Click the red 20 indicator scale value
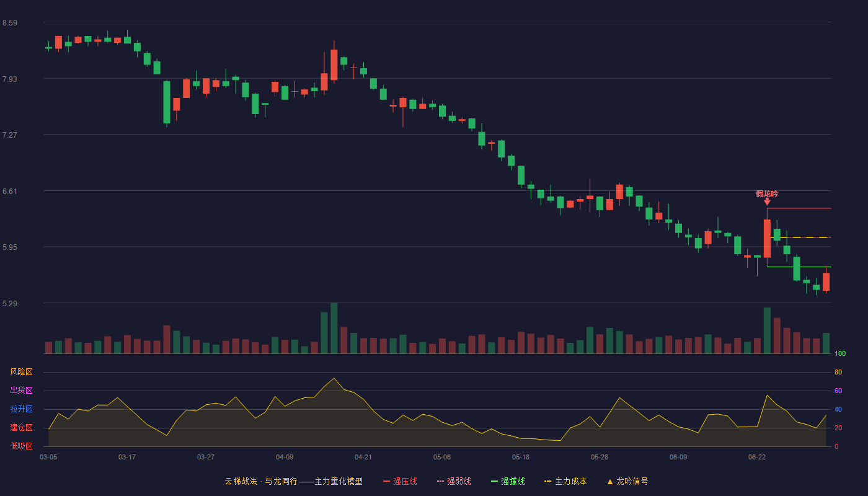Image resolution: width=868 pixels, height=496 pixels. coord(838,428)
